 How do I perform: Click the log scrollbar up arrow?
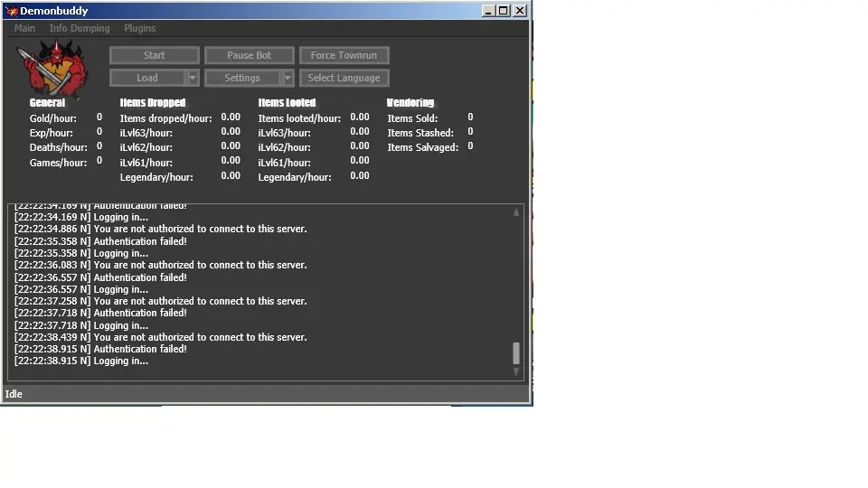coord(516,211)
